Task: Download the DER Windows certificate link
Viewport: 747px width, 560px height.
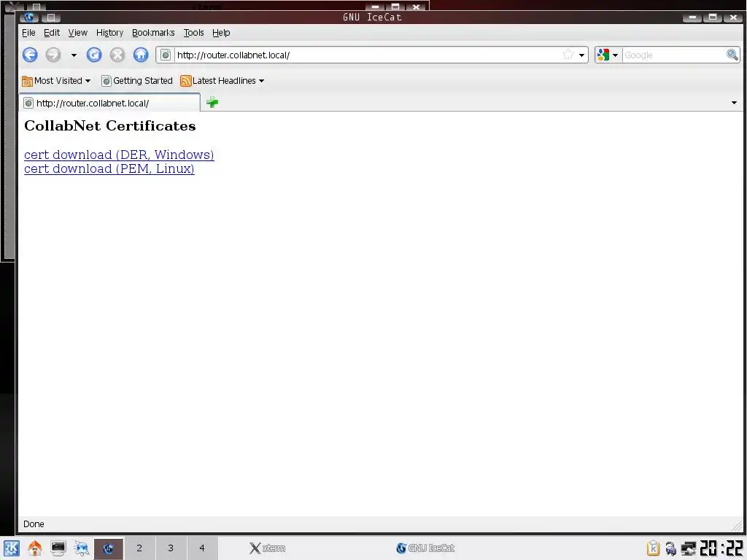Action: [x=119, y=155]
